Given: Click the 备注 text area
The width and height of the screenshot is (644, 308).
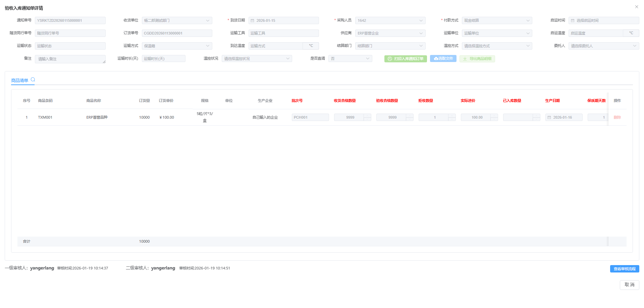Looking at the screenshot, I should click(x=70, y=59).
